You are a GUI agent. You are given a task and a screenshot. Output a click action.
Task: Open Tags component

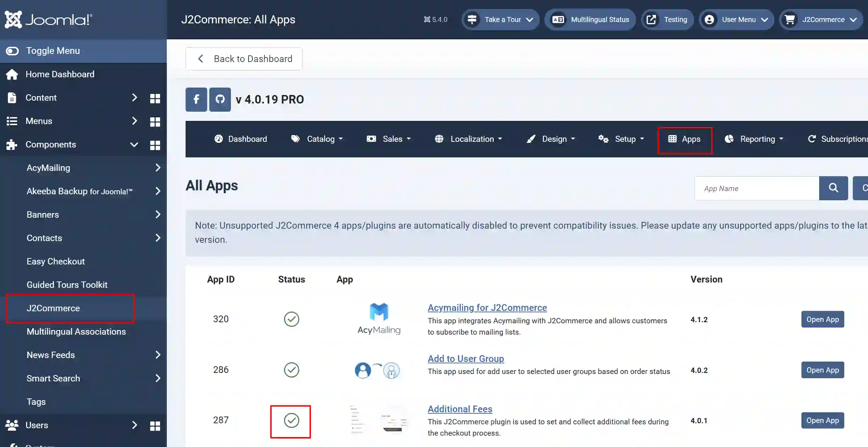point(36,402)
